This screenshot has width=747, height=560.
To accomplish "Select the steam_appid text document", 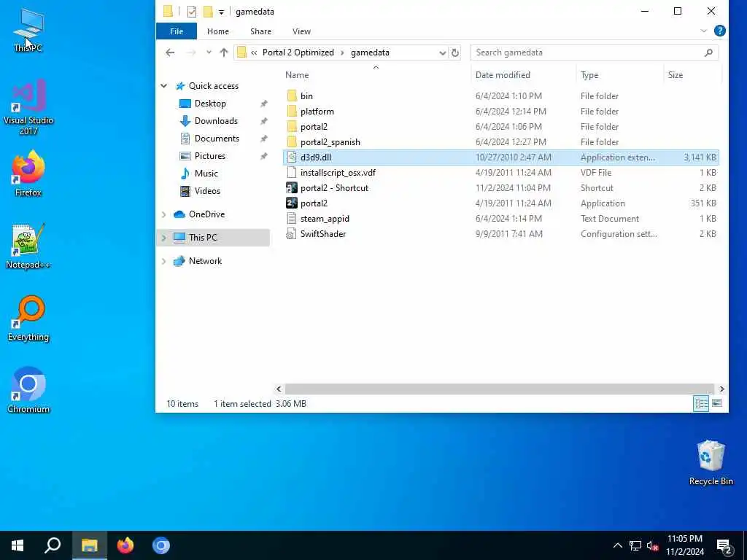I will (500, 219).
